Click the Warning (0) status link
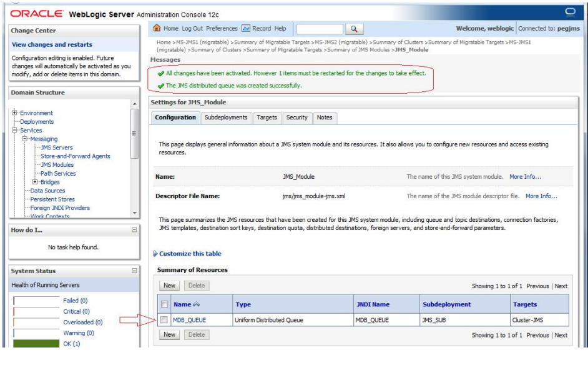The height and width of the screenshot is (370, 588). pyautogui.click(x=79, y=332)
